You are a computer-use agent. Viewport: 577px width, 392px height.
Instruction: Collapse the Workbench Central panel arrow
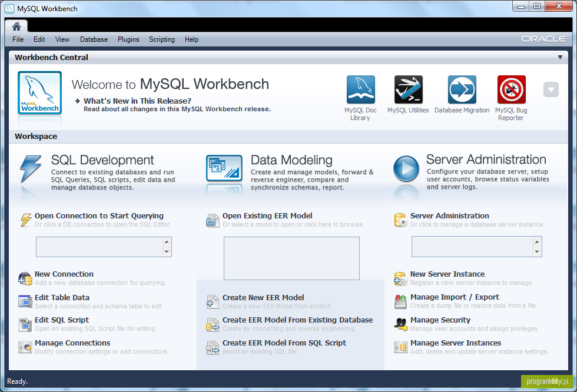(560, 57)
